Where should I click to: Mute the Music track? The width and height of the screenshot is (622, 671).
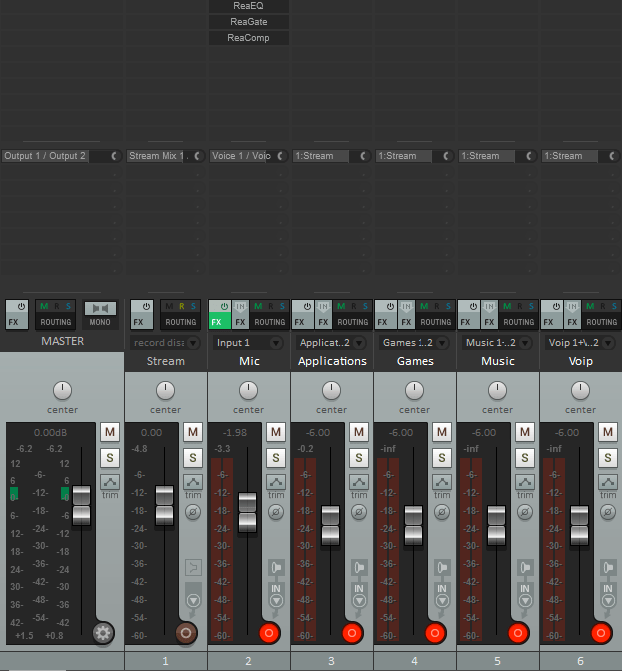click(x=525, y=432)
